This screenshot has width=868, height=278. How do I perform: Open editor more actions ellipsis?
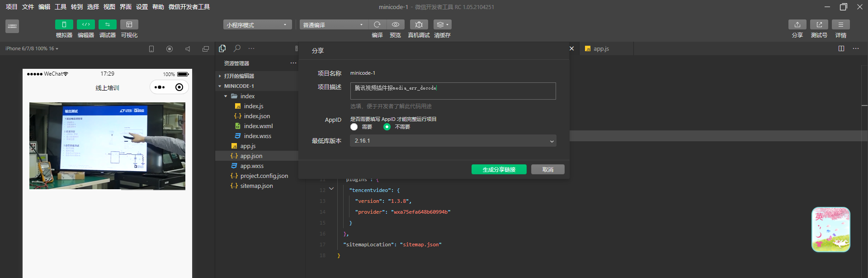856,48
